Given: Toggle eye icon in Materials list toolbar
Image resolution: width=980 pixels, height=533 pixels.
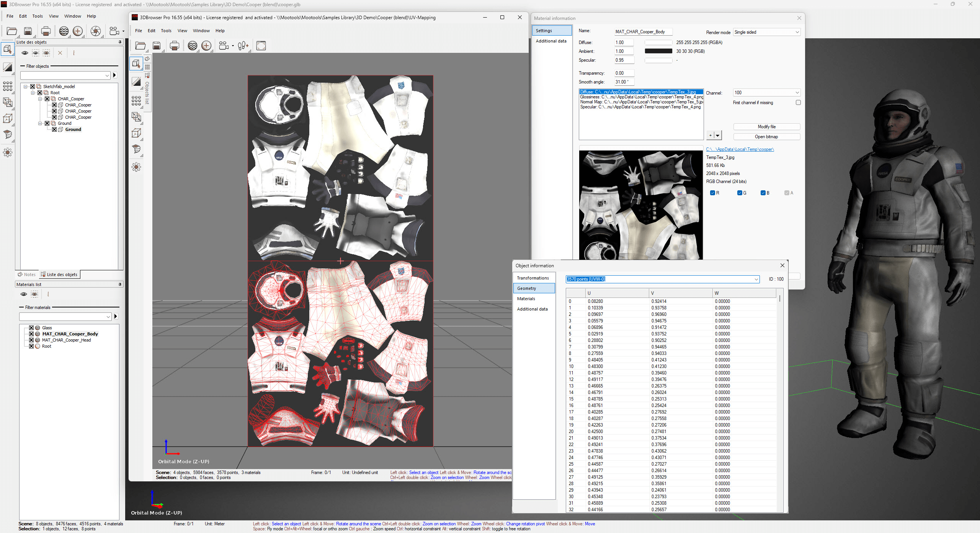Looking at the screenshot, I should 24,294.
